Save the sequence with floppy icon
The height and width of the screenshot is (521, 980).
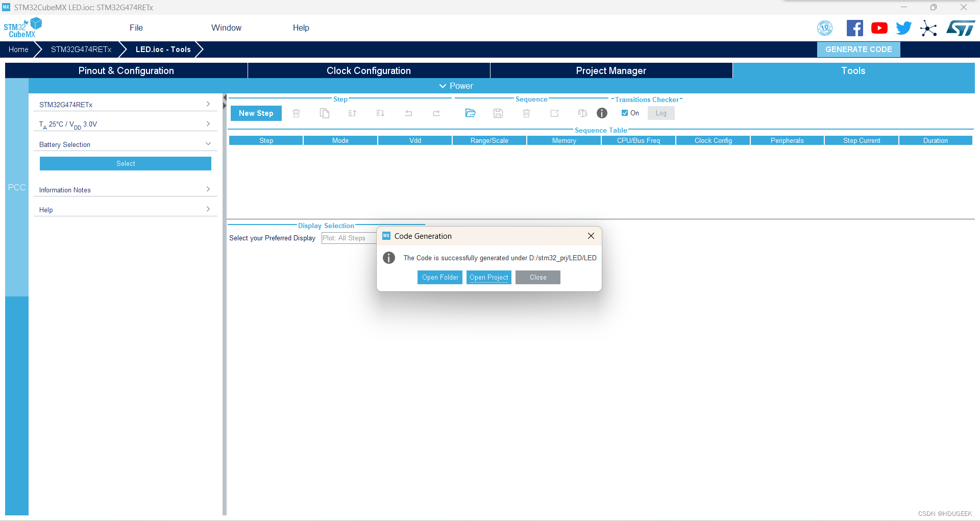(498, 113)
